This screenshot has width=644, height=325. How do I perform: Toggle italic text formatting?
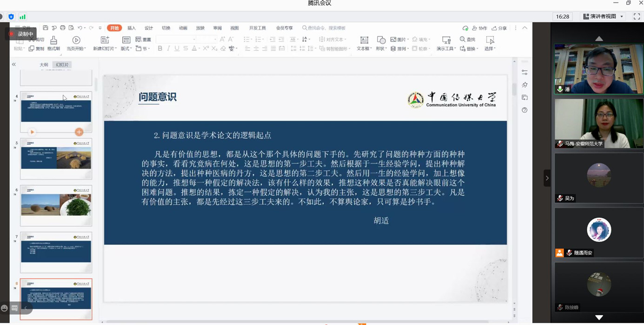(x=168, y=49)
